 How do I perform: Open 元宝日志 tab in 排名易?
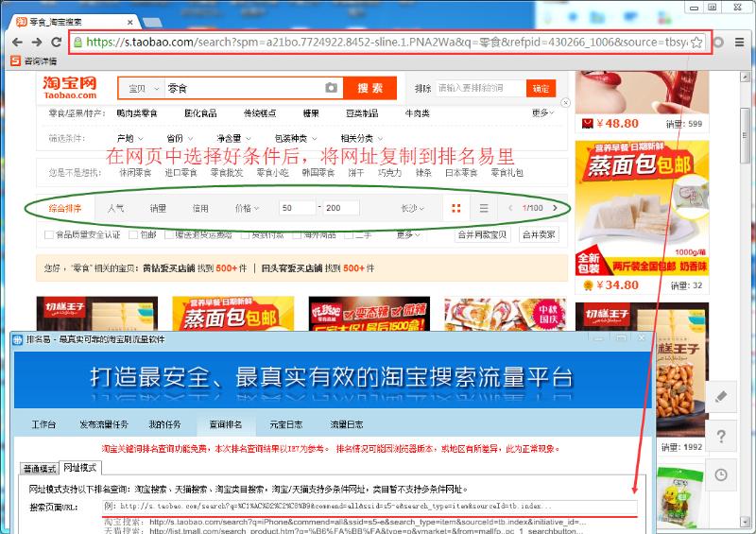(286, 424)
